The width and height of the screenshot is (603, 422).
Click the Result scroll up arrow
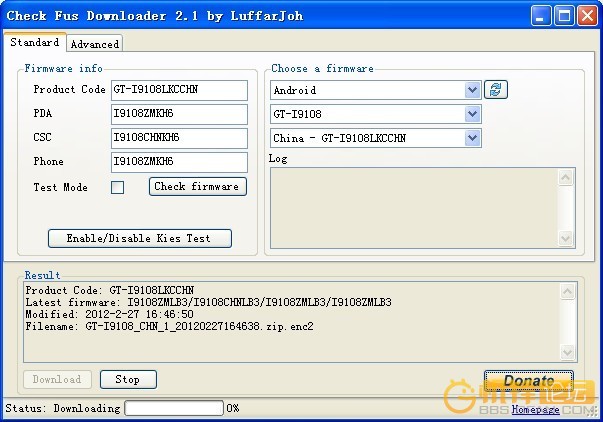point(568,291)
